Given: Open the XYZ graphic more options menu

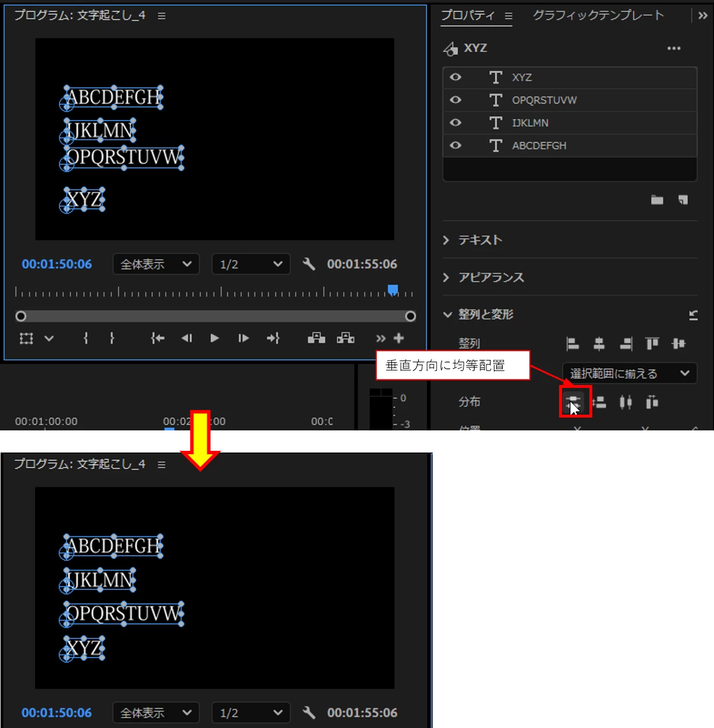Looking at the screenshot, I should pyautogui.click(x=674, y=48).
